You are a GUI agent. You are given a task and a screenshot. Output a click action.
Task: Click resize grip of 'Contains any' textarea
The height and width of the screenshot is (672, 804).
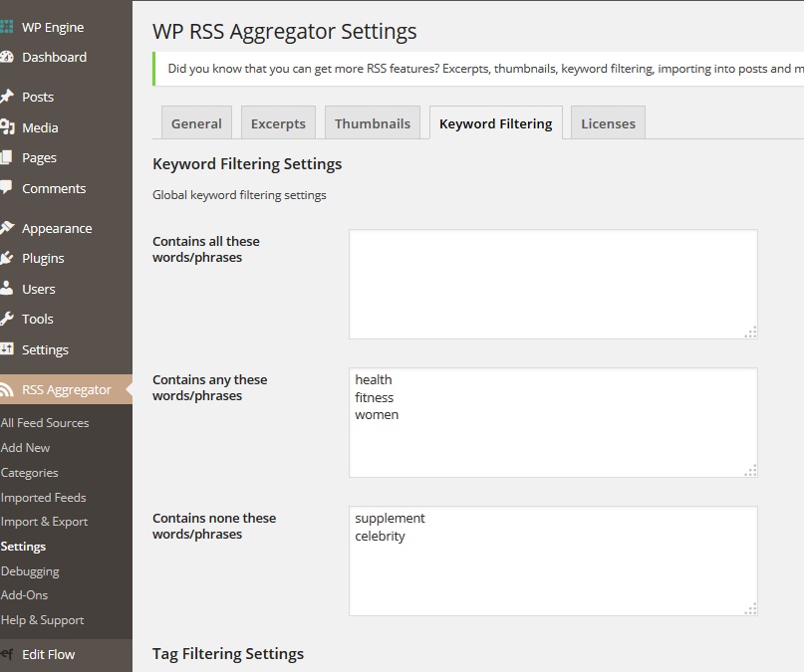tap(750, 470)
